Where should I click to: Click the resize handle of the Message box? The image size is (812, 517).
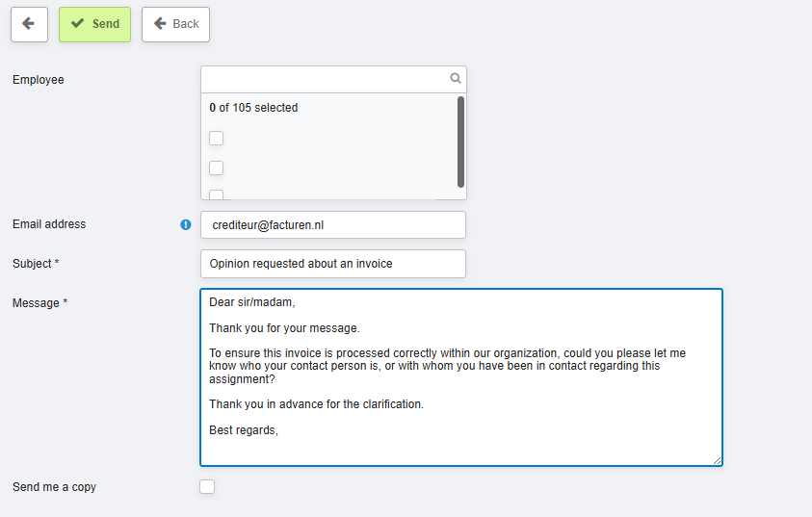[716, 460]
